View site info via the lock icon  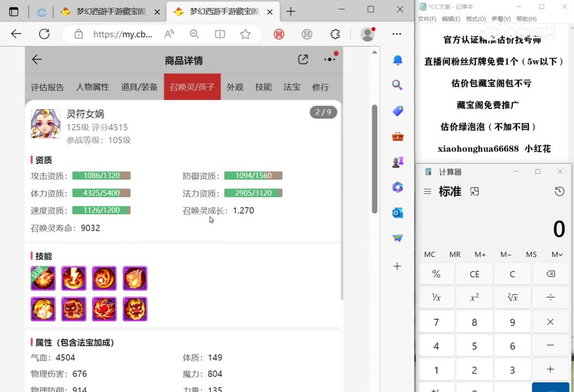tap(78, 34)
